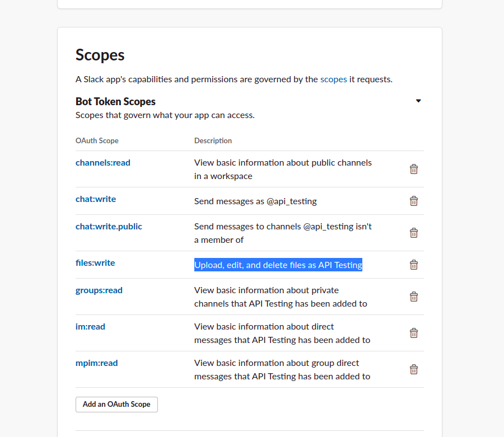Open the groups:read scope link

(x=99, y=290)
